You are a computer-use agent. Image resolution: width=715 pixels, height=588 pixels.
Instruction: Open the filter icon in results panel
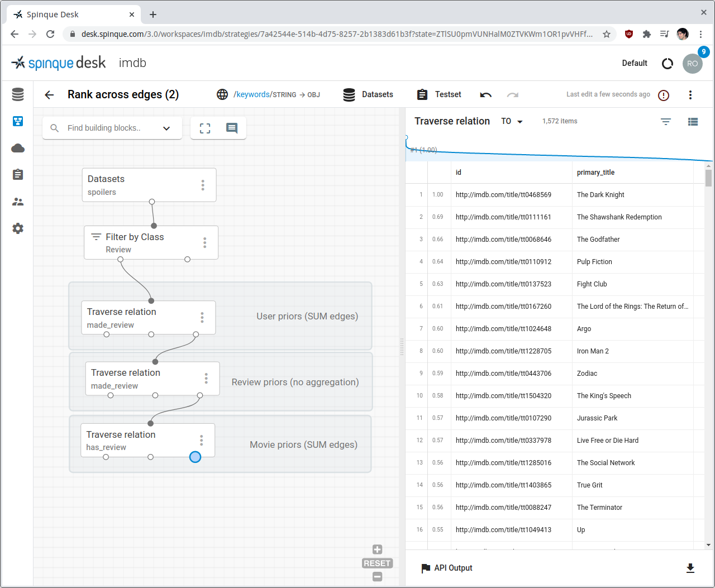tap(666, 122)
